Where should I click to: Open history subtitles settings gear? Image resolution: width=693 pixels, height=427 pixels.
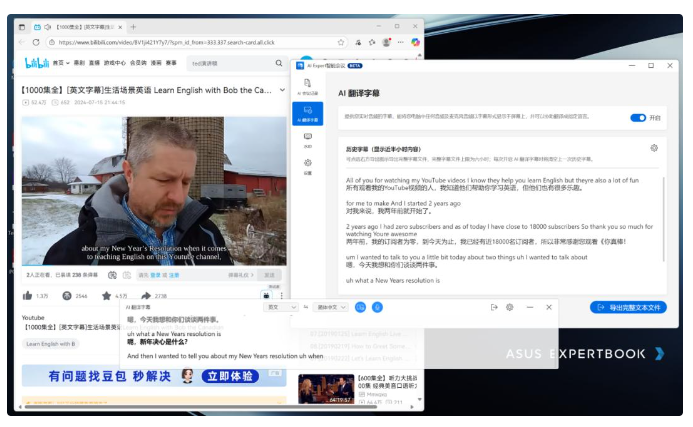coord(654,148)
